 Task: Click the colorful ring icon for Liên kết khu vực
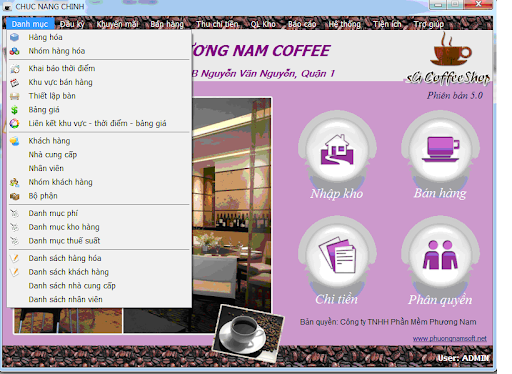[14, 124]
